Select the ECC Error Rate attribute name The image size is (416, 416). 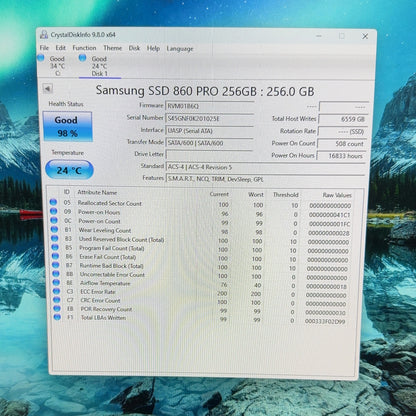pos(98,292)
